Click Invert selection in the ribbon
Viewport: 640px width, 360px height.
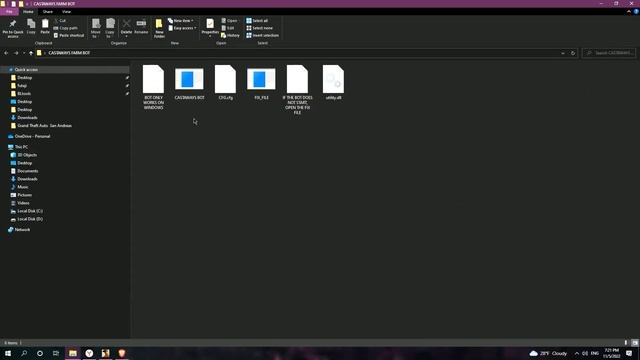pyautogui.click(x=262, y=36)
